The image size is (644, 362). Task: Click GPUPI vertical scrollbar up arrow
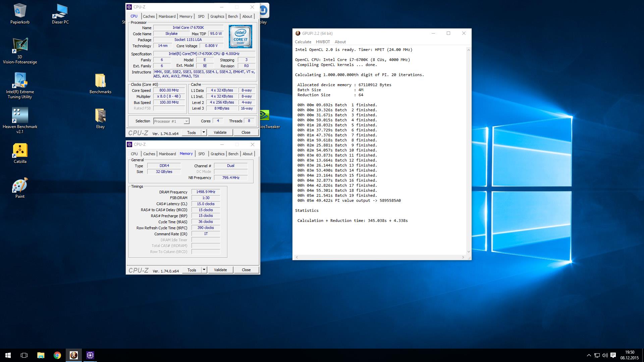tap(469, 50)
